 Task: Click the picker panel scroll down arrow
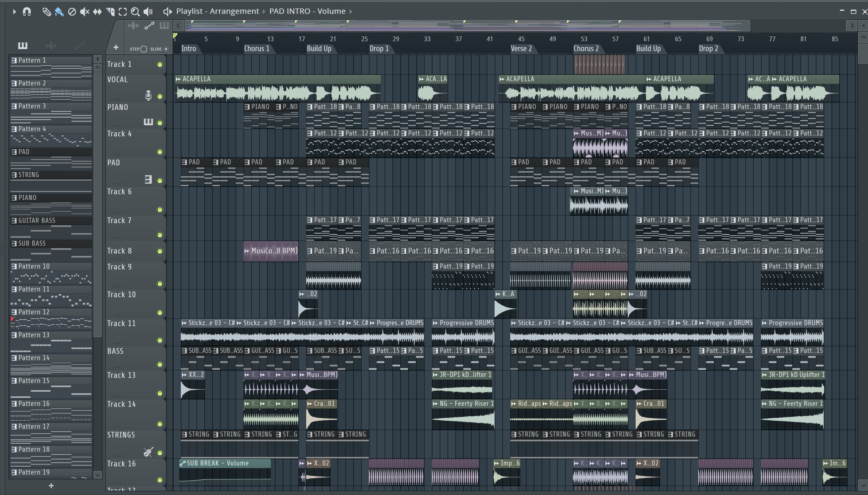click(x=98, y=475)
